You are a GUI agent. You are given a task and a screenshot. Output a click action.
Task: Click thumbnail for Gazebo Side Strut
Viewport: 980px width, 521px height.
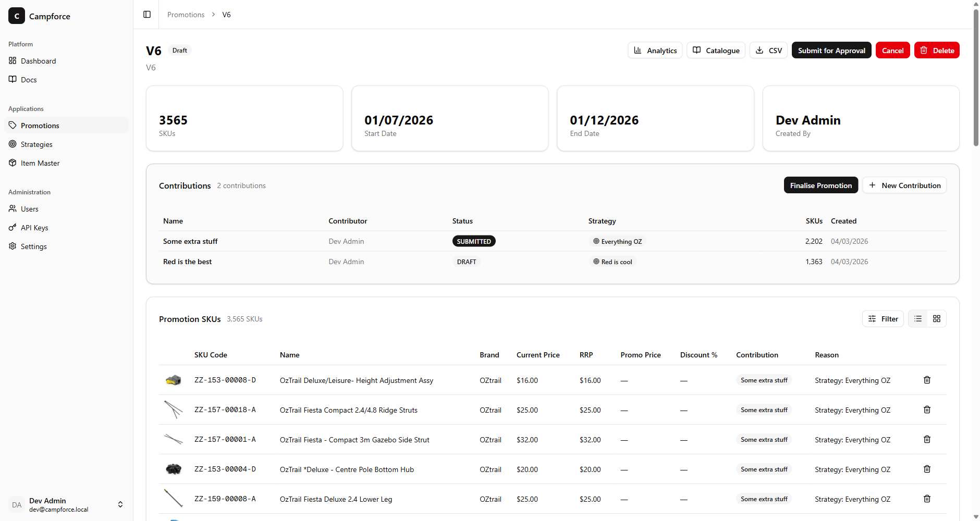[x=173, y=439]
